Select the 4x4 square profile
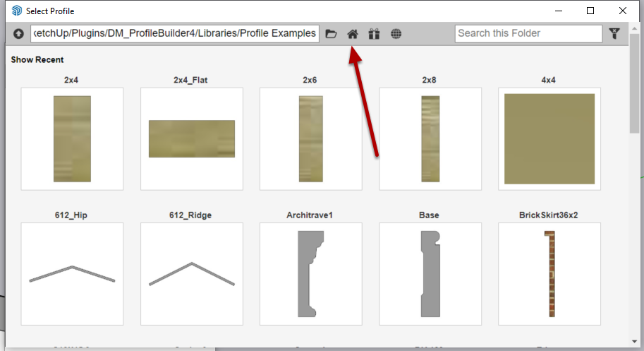 [x=549, y=138]
